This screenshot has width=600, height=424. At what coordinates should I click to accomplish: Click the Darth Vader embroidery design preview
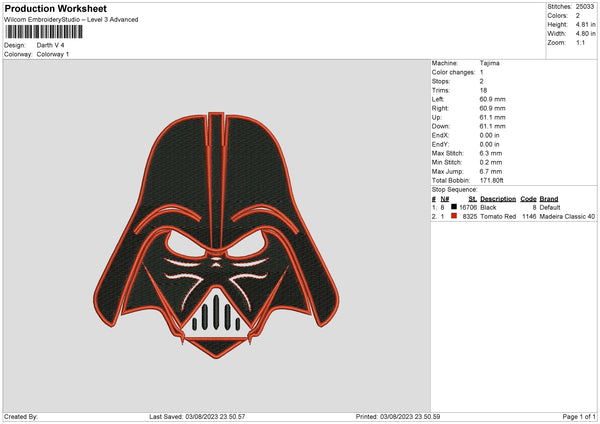point(216,235)
